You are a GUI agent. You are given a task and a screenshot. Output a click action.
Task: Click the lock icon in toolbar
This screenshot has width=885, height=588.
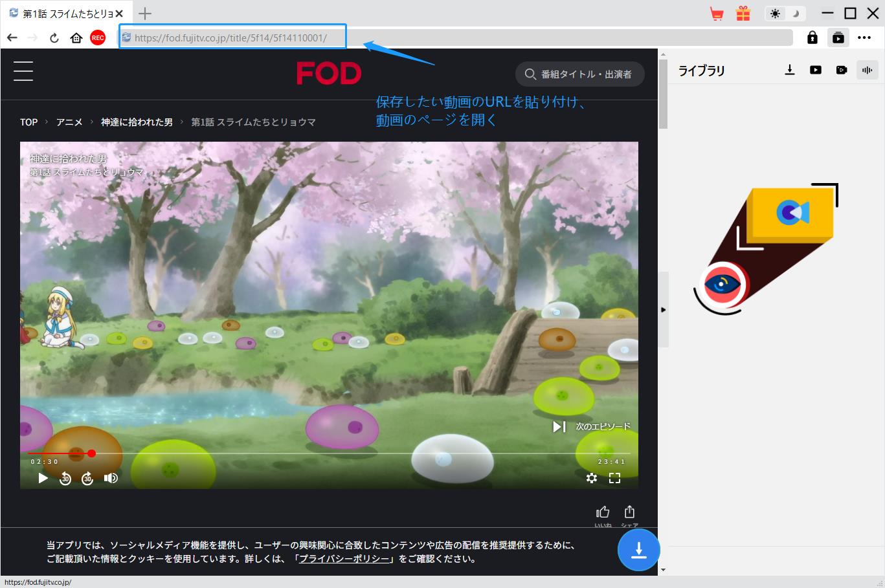coord(812,38)
